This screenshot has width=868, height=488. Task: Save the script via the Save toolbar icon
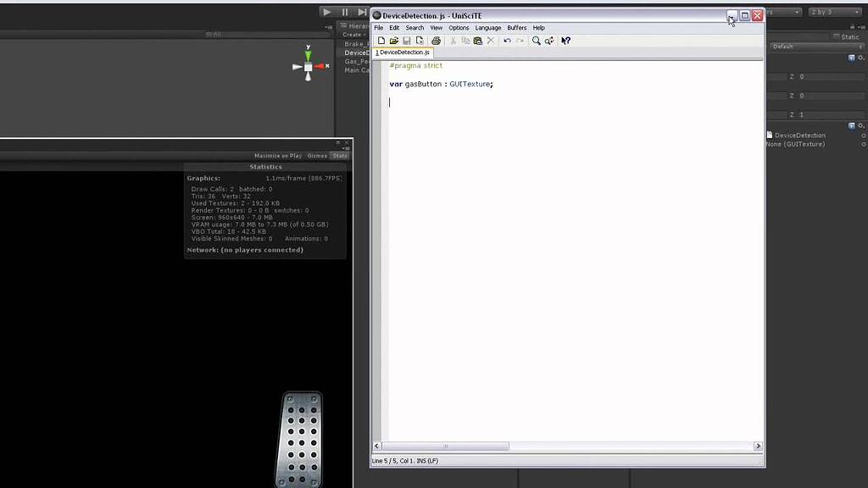pos(407,40)
